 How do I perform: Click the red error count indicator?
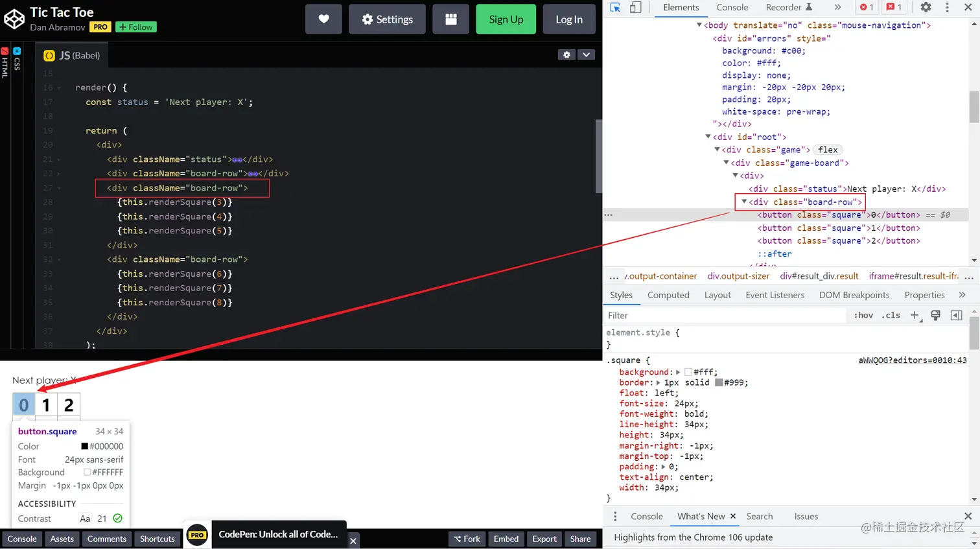point(867,8)
